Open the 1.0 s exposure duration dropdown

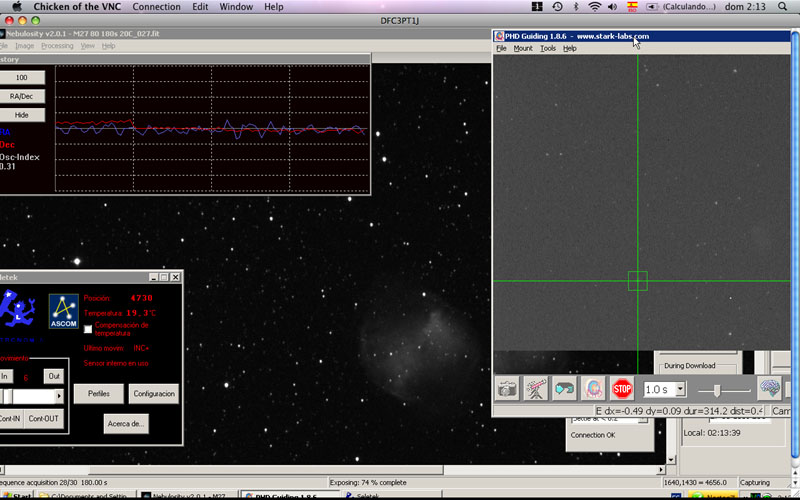click(681, 389)
